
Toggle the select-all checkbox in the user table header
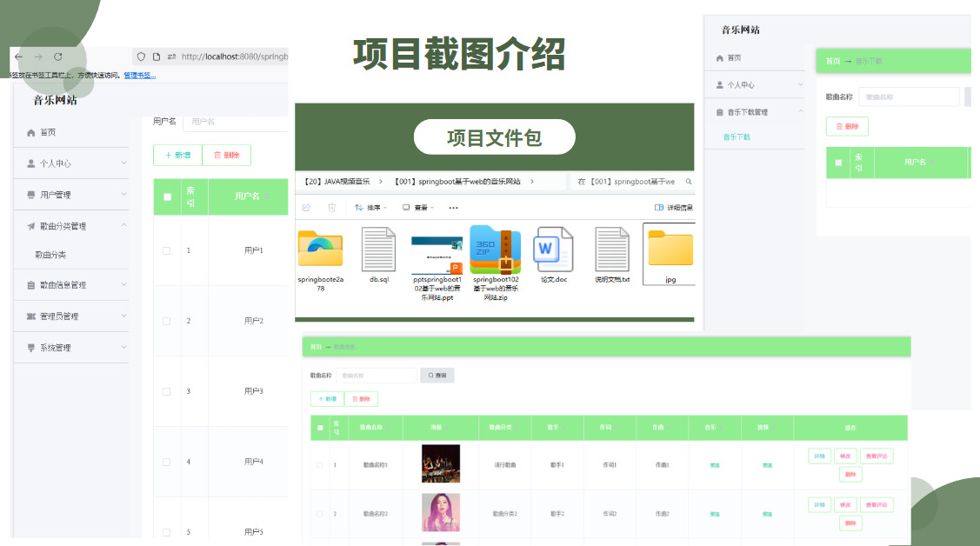coord(167,196)
